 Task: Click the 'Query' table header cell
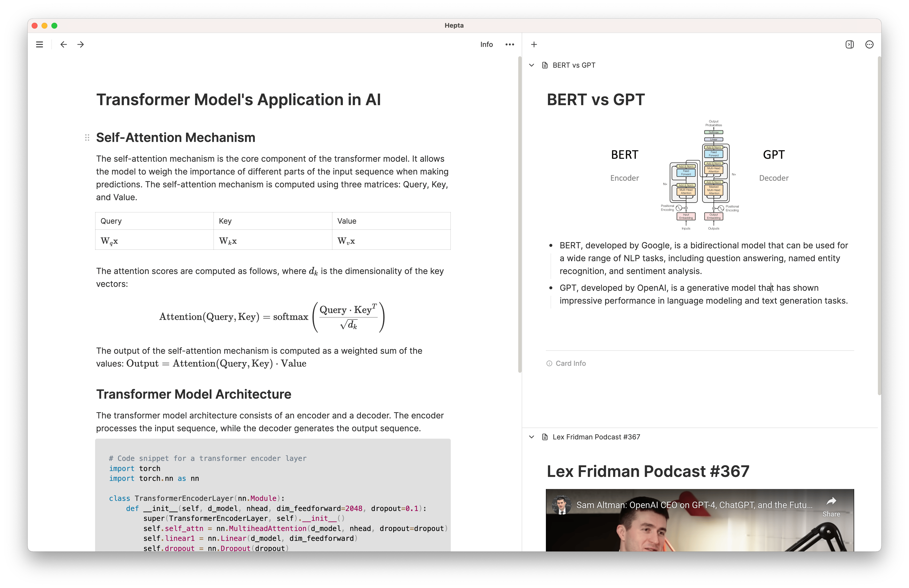tap(154, 221)
